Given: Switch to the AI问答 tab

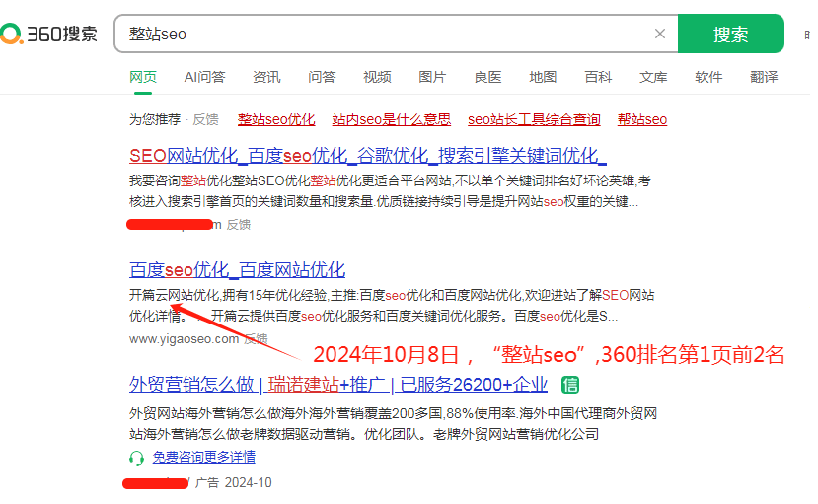Looking at the screenshot, I should 204,77.
